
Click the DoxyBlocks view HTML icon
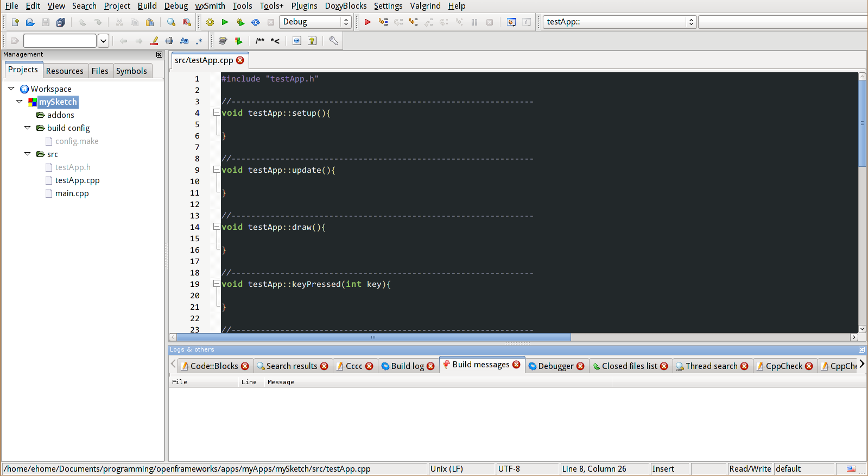[x=297, y=41]
